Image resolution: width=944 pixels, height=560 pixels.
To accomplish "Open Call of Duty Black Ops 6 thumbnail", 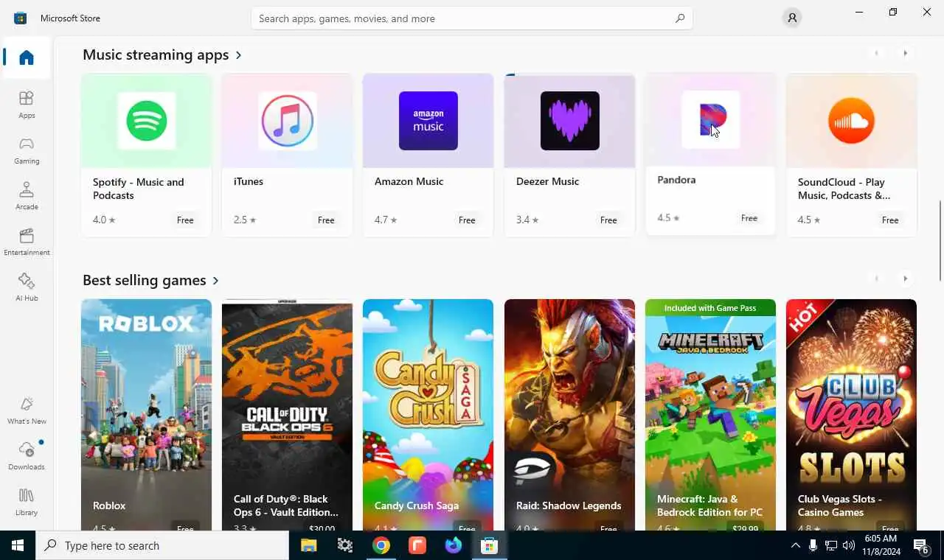I will [x=288, y=414].
